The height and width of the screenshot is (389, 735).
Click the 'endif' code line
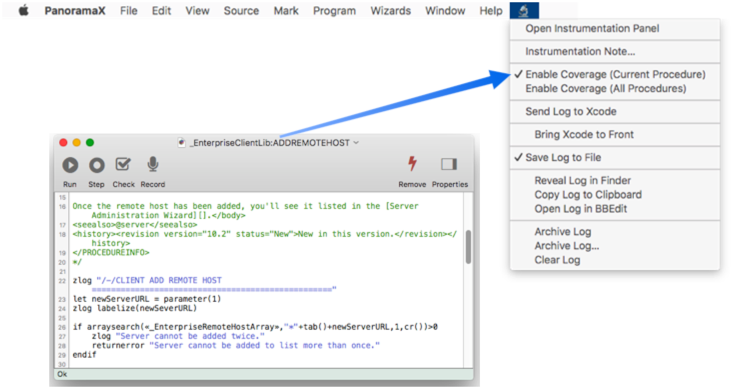[x=84, y=355]
